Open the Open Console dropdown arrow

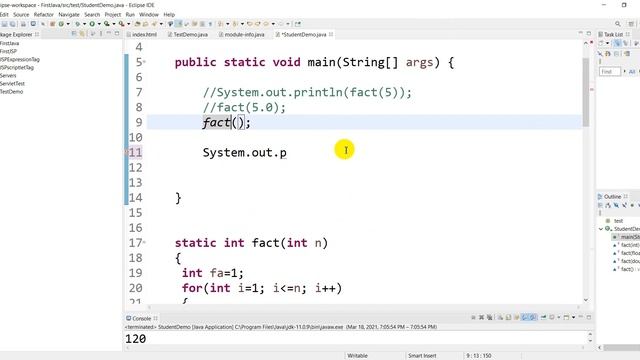[573, 317]
